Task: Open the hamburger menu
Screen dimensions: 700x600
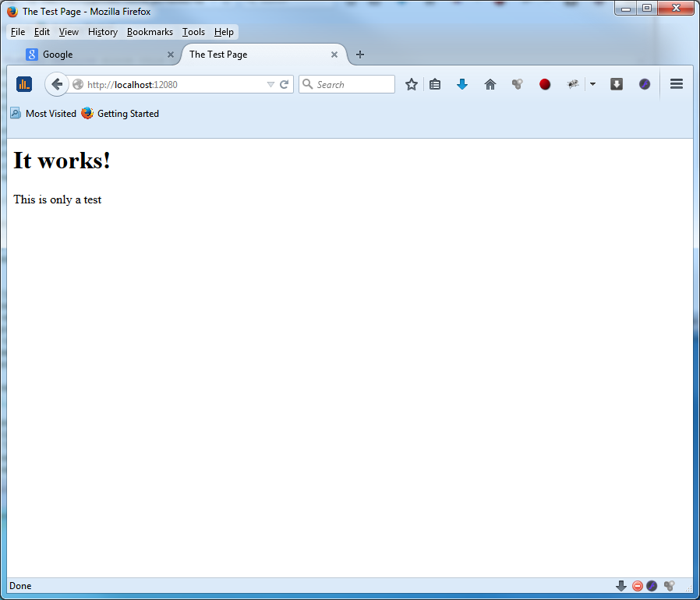Action: 677,84
